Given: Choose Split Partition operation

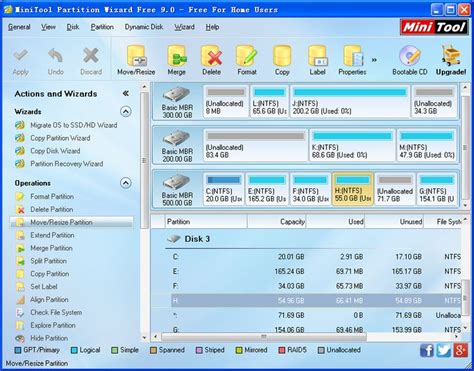Looking at the screenshot, I should point(41,261).
